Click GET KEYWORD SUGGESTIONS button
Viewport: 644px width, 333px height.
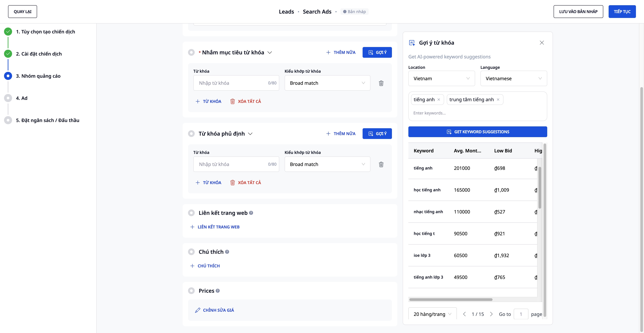tap(477, 132)
